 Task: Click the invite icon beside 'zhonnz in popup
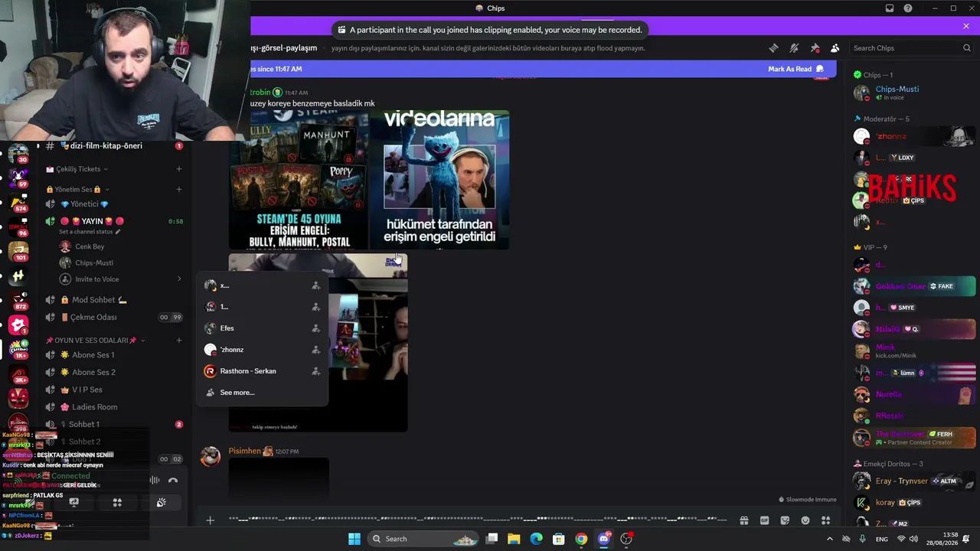(315, 350)
